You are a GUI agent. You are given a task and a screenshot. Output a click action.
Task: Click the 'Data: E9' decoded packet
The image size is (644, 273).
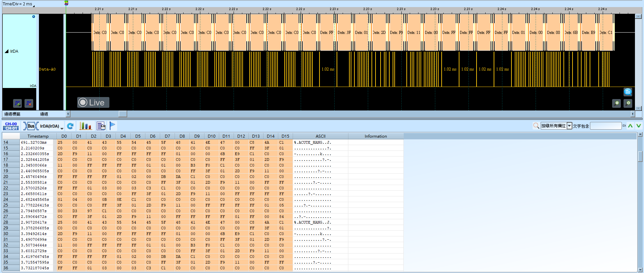[x=588, y=33]
